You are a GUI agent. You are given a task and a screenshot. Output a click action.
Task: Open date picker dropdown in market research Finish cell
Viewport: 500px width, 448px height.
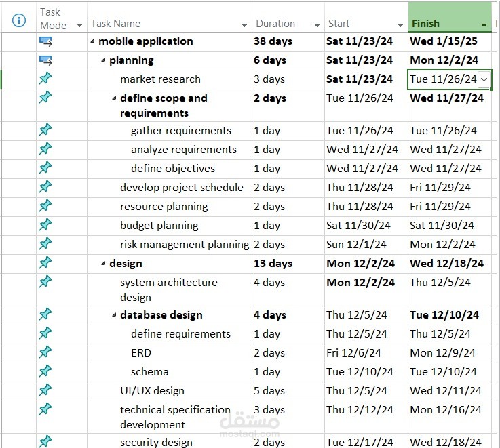tap(484, 79)
